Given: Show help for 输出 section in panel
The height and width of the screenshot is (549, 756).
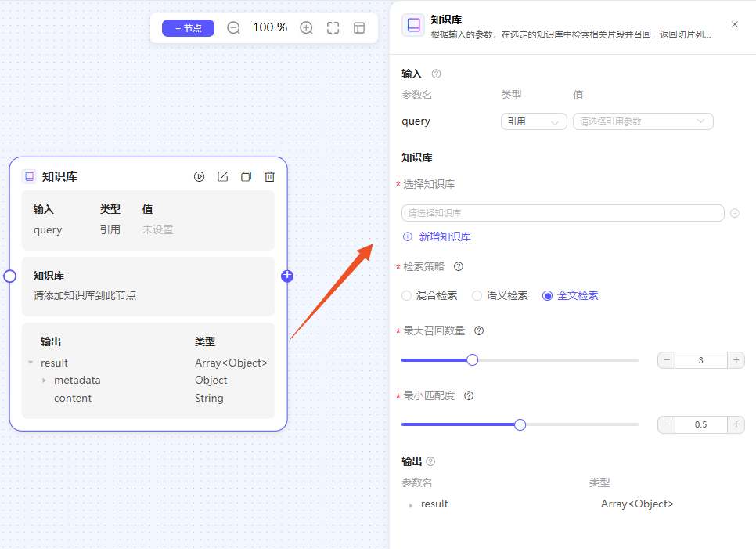Looking at the screenshot, I should coord(430,461).
